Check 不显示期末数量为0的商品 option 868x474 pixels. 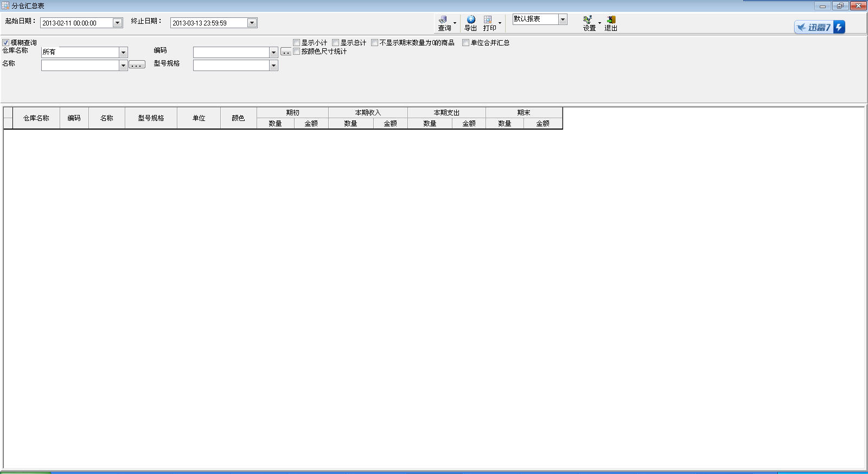click(x=374, y=42)
